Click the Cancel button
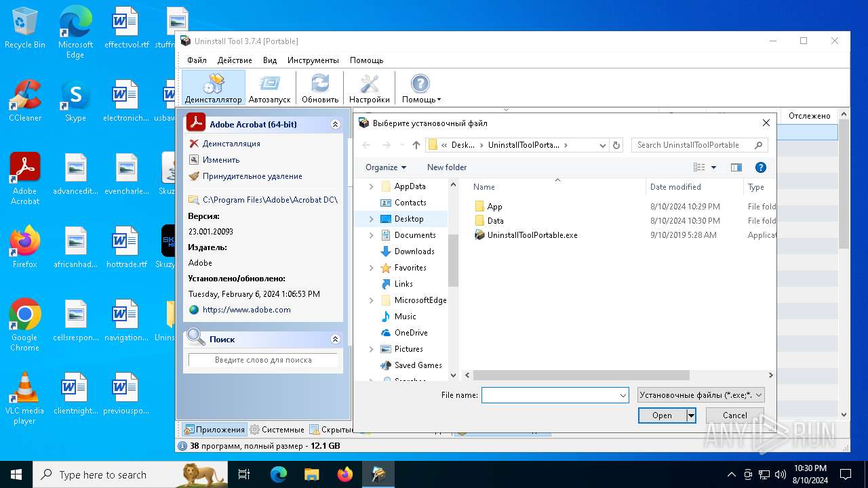Image resolution: width=868 pixels, height=488 pixels. click(735, 415)
